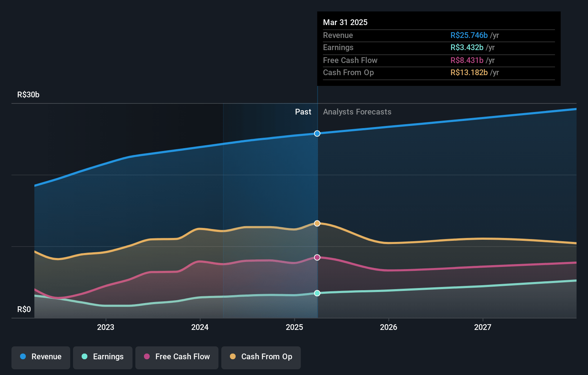This screenshot has width=588, height=375.
Task: Click the 2026 x-axis label
Action: coord(389,327)
